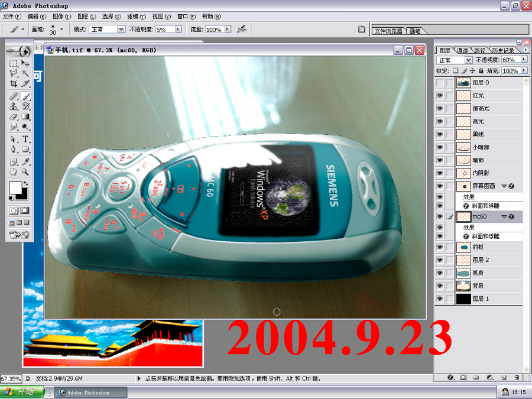
Task: Enable airbrush in options bar
Action: [x=241, y=30]
